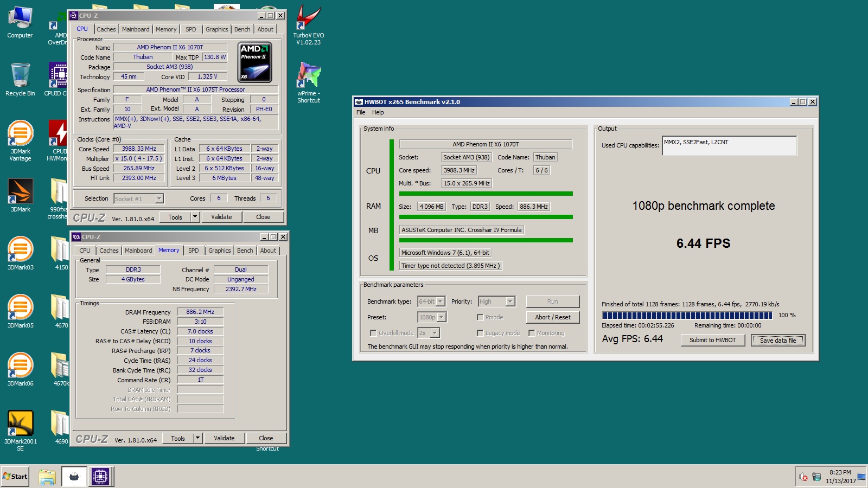This screenshot has height=488, width=868.
Task: Open About tab in bottom CPU-Z
Action: pos(268,251)
